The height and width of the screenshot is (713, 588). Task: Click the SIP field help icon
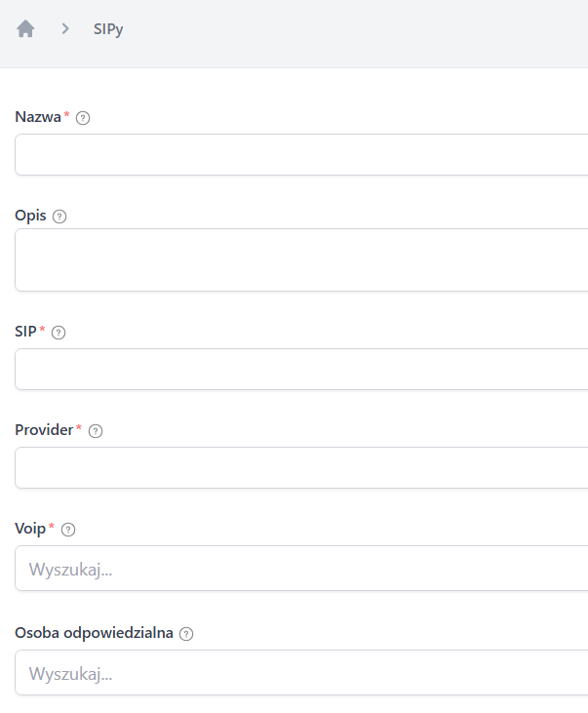point(59,333)
